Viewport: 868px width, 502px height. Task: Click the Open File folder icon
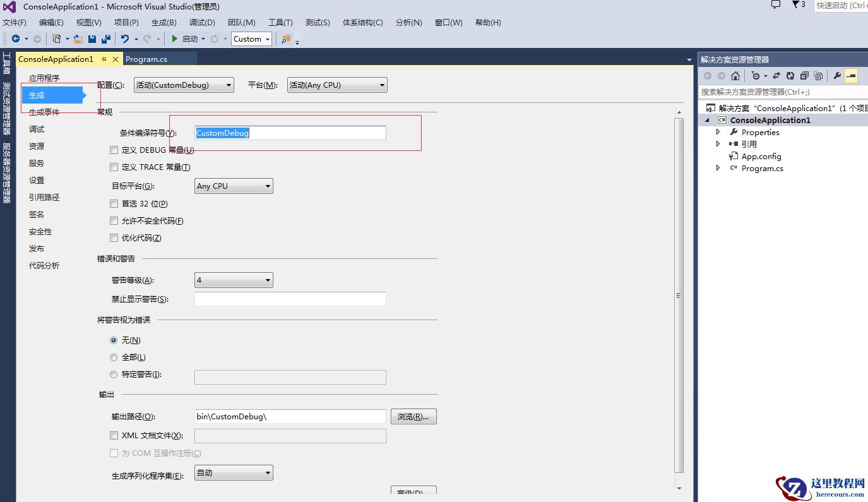[78, 39]
